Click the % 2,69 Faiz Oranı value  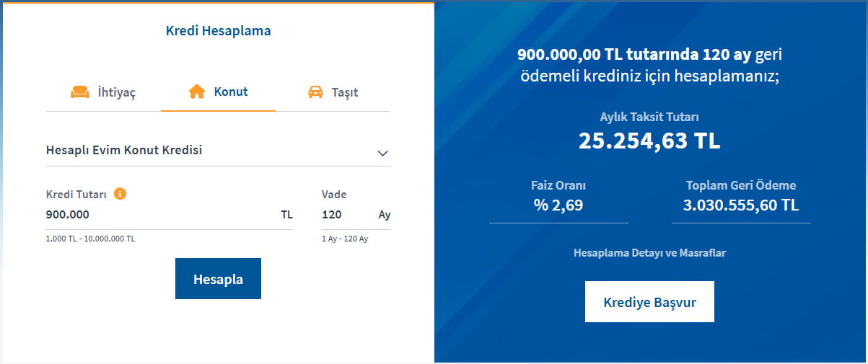558,205
